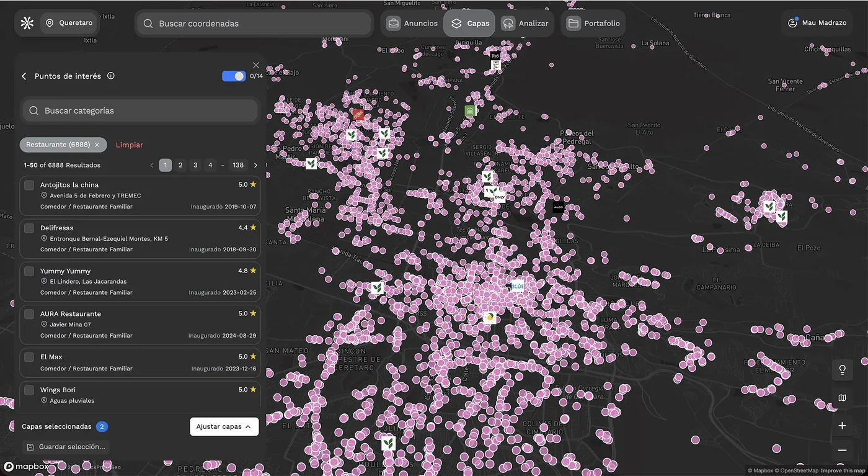Select the BLUE marker on the map
The width and height of the screenshot is (868, 476).
click(518, 286)
